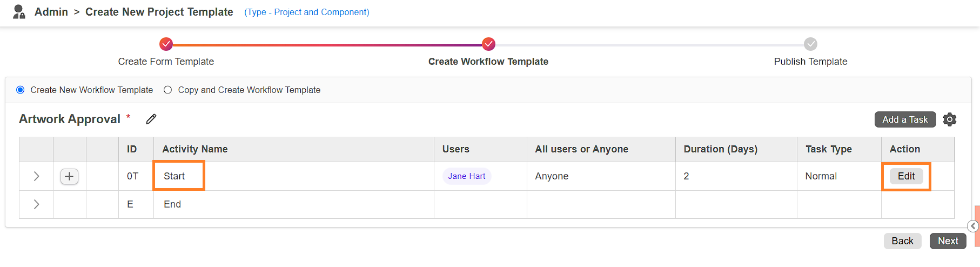Screen dimensions: 980x267
Task: Click Publish Template step marker
Action: pyautogui.click(x=810, y=44)
